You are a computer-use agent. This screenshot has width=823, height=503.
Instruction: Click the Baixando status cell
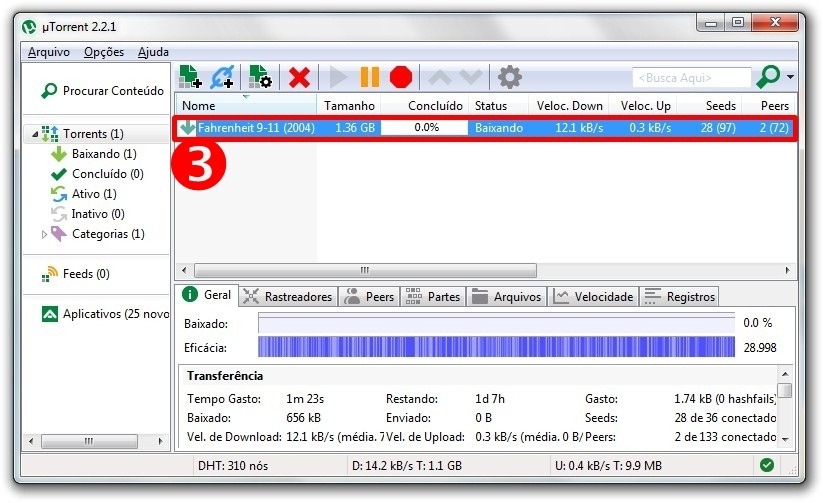click(x=499, y=128)
